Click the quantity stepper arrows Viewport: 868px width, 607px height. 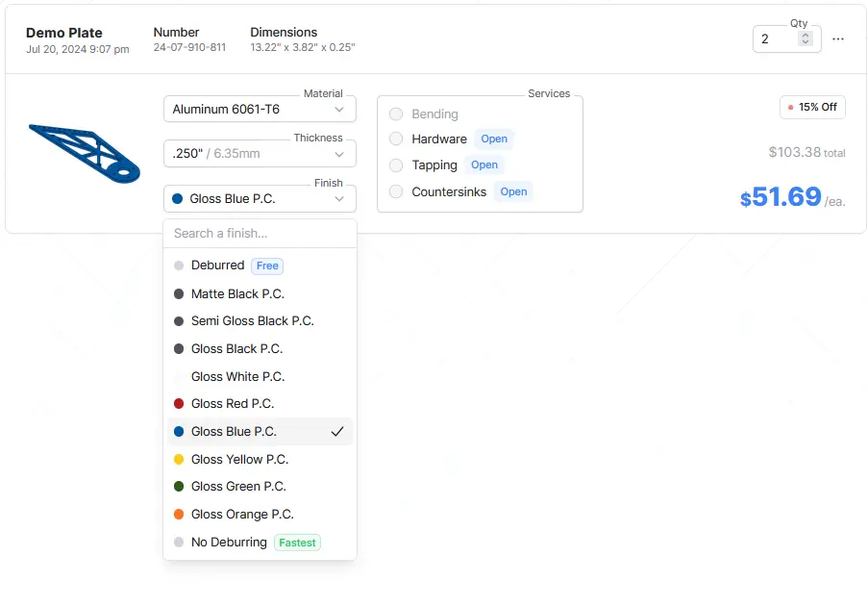[x=806, y=39]
